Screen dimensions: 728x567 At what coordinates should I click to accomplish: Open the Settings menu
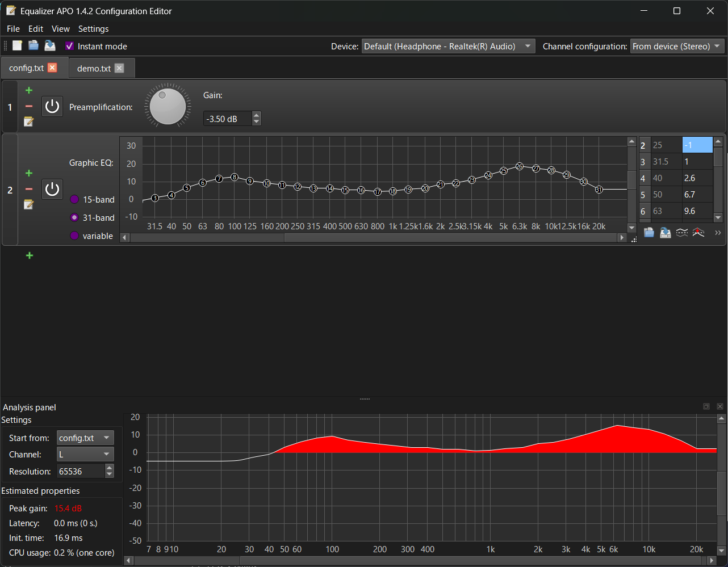tap(94, 29)
